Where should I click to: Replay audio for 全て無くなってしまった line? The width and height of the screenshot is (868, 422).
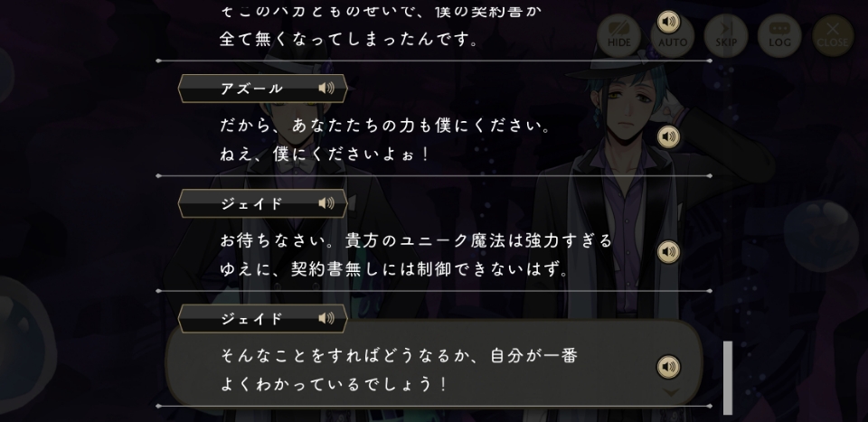669,22
